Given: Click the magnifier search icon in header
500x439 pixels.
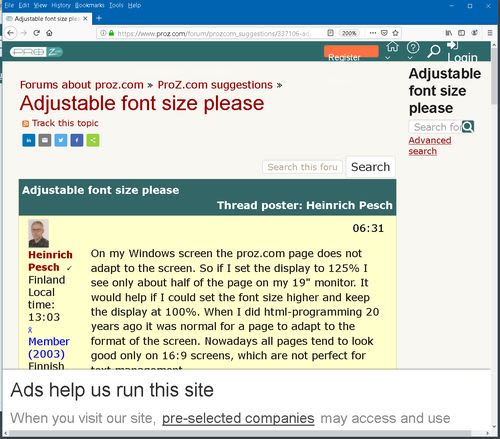Looking at the screenshot, I should (x=434, y=51).
